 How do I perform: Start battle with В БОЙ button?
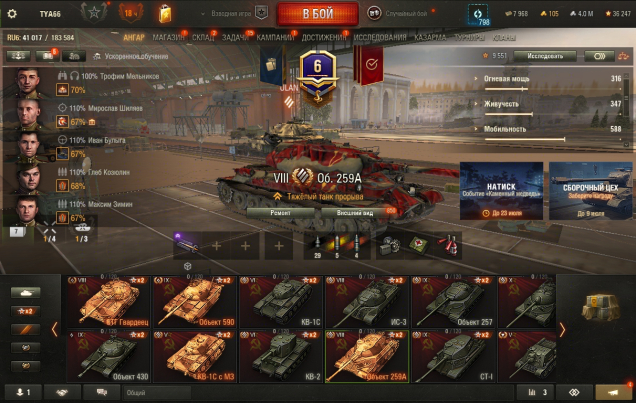coord(318,14)
